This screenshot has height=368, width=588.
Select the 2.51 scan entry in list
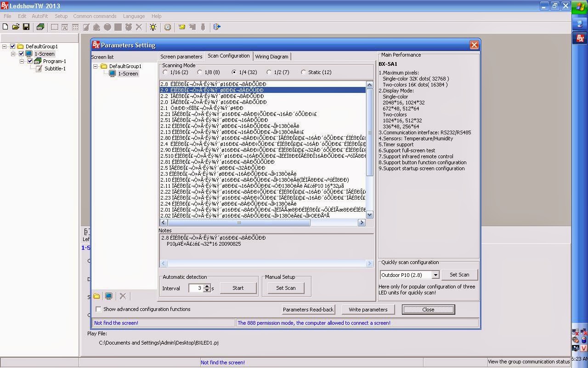[x=263, y=120]
